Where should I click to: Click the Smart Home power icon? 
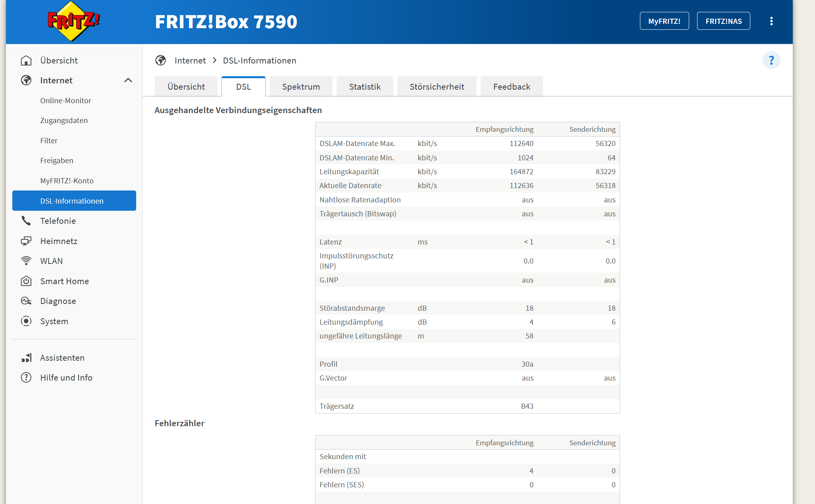point(26,281)
